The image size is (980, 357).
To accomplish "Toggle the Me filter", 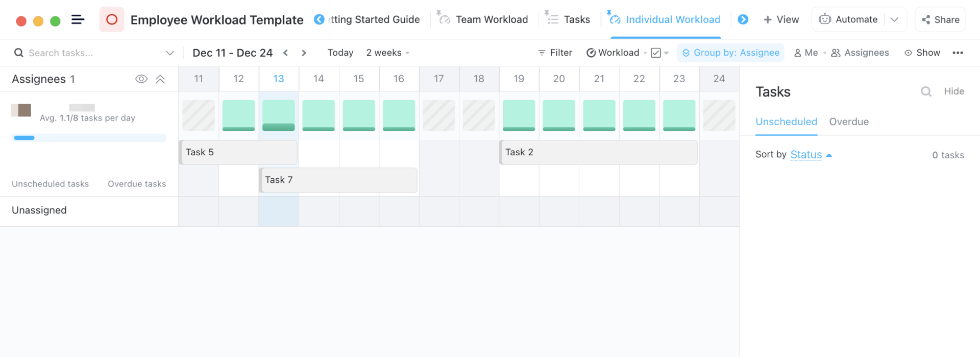I will 806,53.
